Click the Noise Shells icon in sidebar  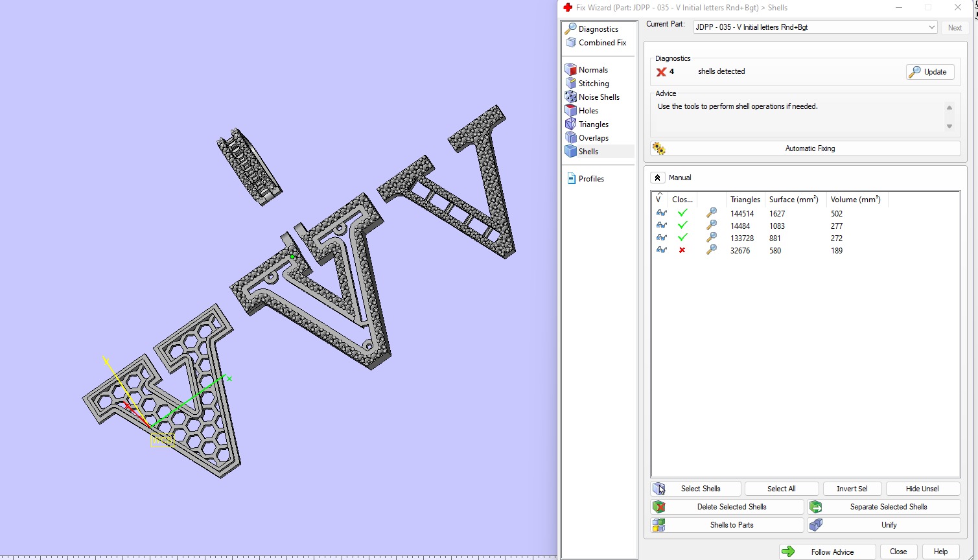point(571,97)
